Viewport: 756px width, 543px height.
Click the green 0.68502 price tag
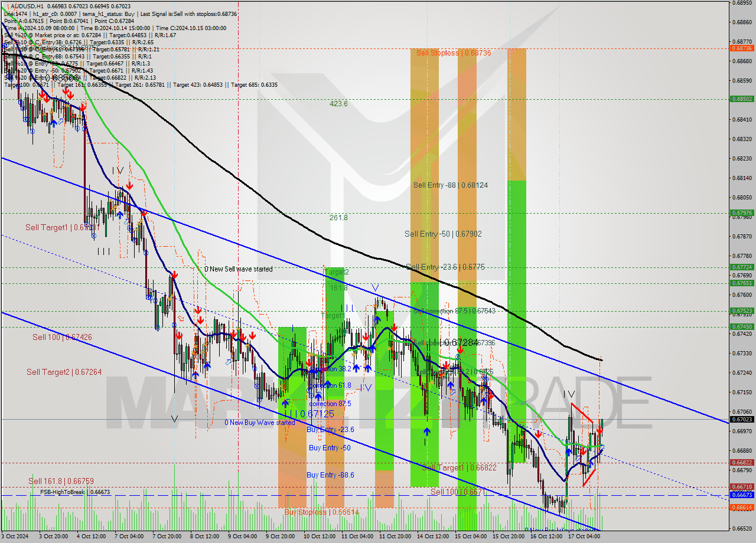[x=741, y=99]
